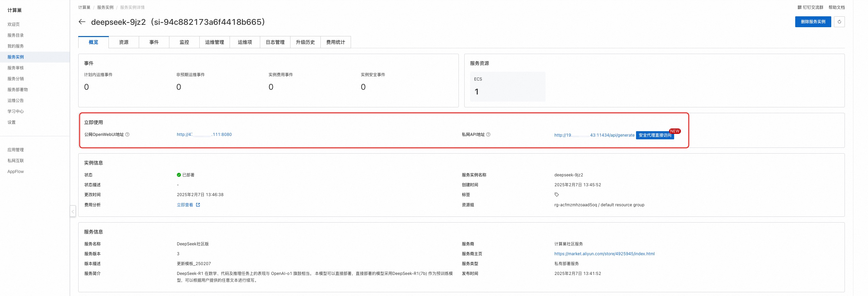Screen dimensions: 868x296
Task: Click the 立即查看 cost analysis link
Action: tap(185, 205)
